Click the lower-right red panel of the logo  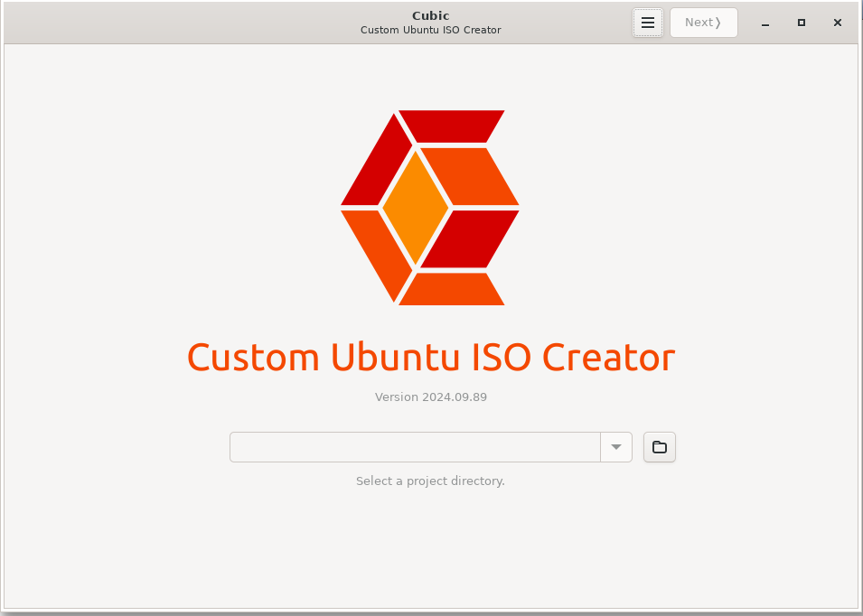pyautogui.click(x=470, y=239)
